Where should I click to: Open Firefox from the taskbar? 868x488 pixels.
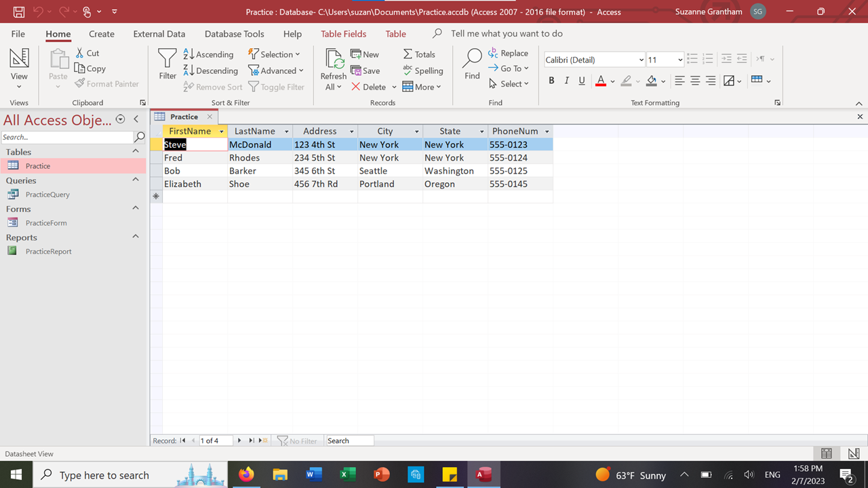point(246,474)
